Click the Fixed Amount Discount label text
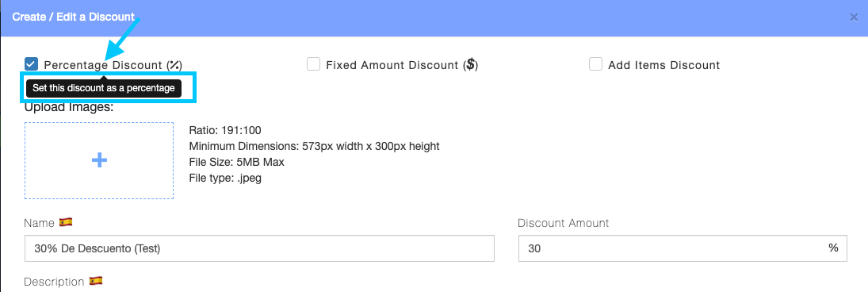The image size is (868, 292). pos(402,65)
